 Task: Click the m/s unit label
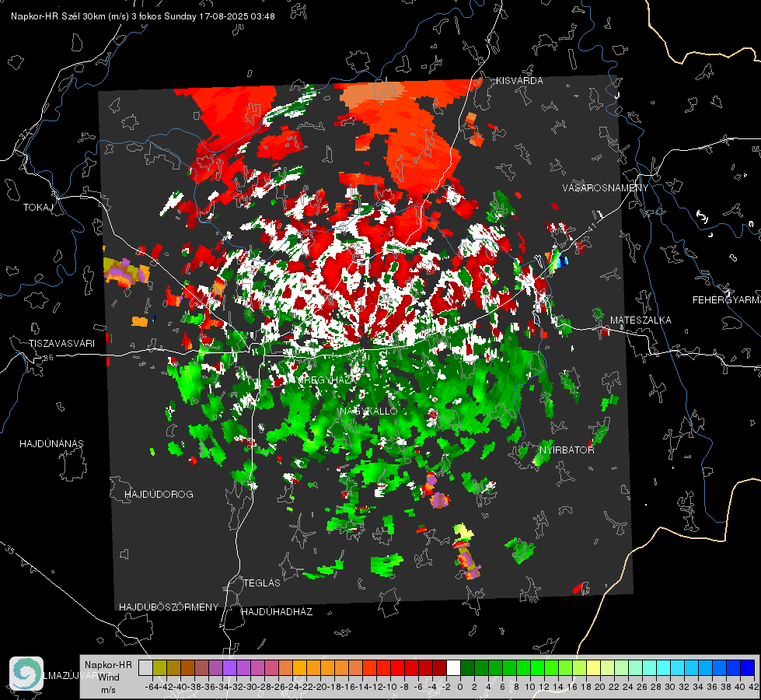pyautogui.click(x=108, y=689)
